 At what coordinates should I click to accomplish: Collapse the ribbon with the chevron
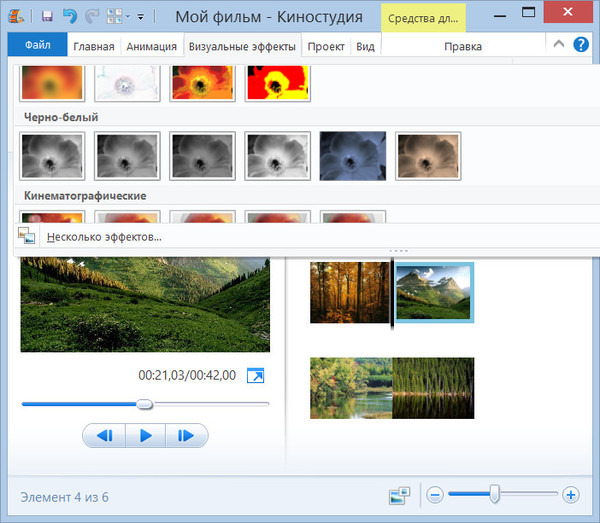[558, 45]
